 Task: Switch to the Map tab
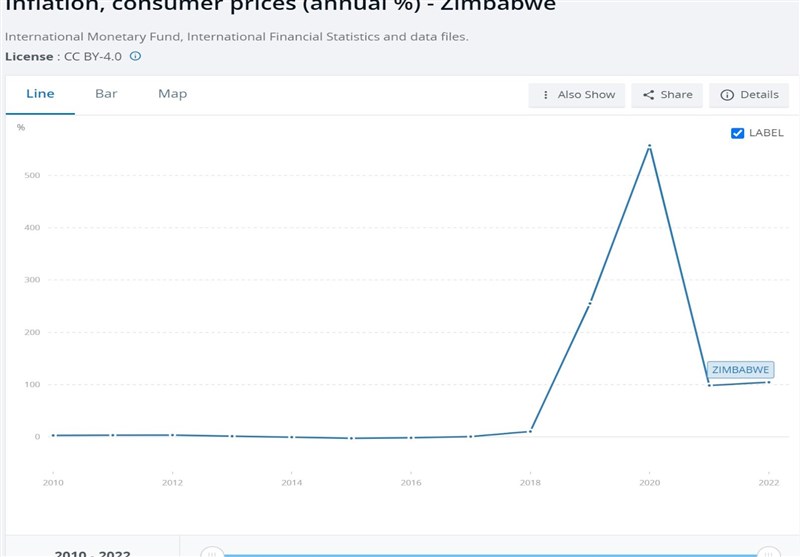click(x=172, y=94)
